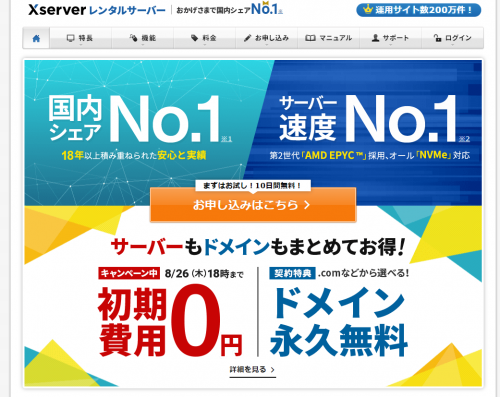Click the padlock icon beside ログイン
The width and height of the screenshot is (500, 397).
pos(437,38)
